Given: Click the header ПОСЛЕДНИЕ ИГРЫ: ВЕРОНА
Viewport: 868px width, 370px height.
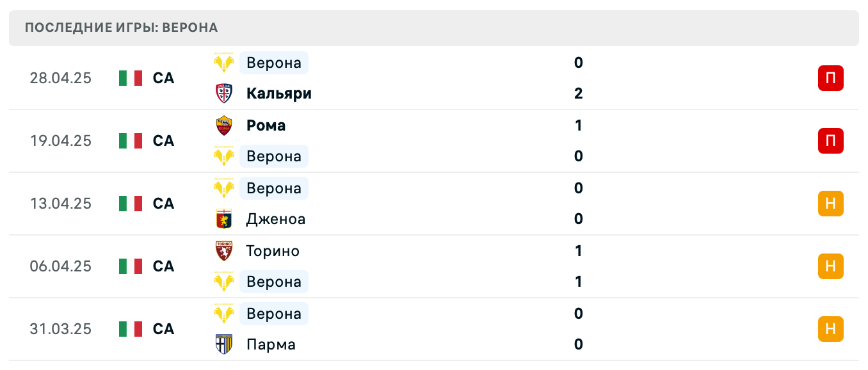Looking at the screenshot, I should click(121, 28).
